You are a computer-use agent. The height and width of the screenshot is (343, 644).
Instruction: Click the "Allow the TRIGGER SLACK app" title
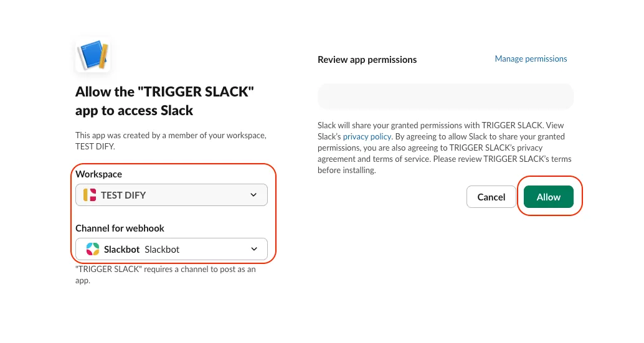point(165,101)
